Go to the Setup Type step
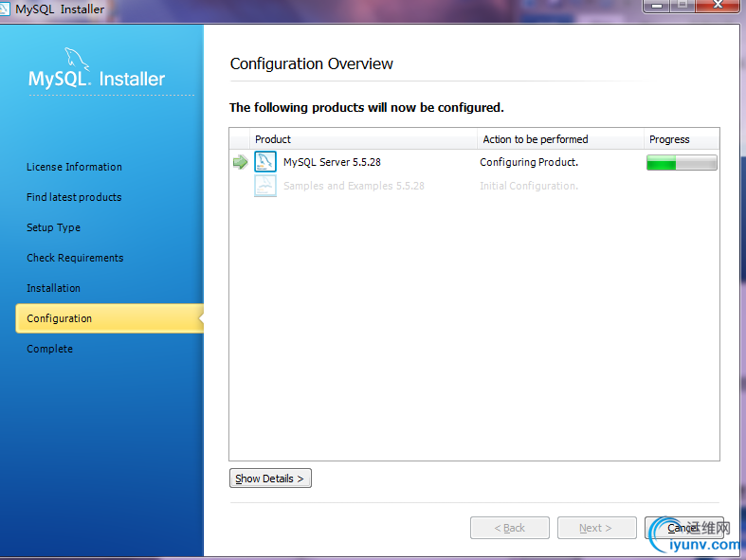Viewport: 746px width, 560px height. tap(53, 227)
